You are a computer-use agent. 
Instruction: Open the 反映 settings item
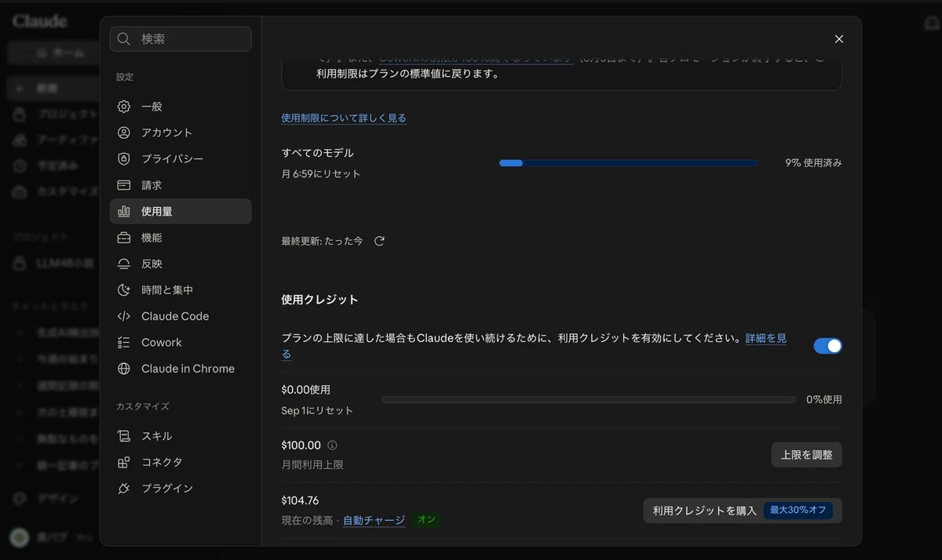tap(181, 264)
